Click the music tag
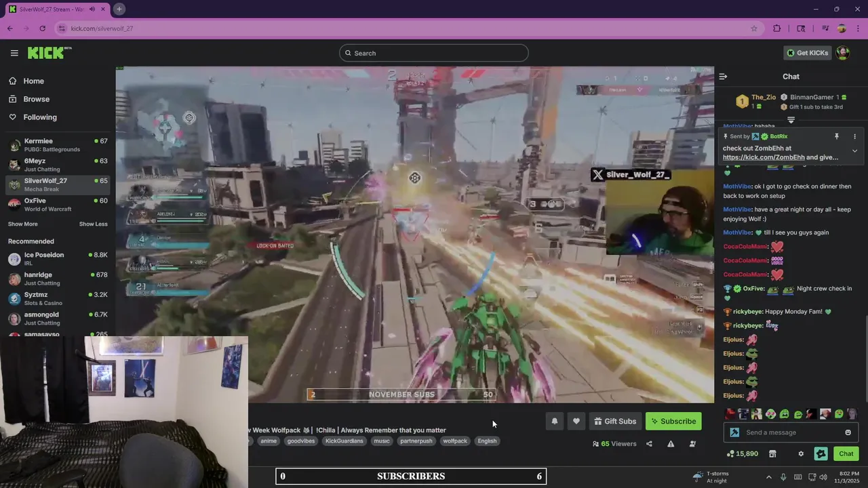This screenshot has width=868, height=488. click(382, 441)
